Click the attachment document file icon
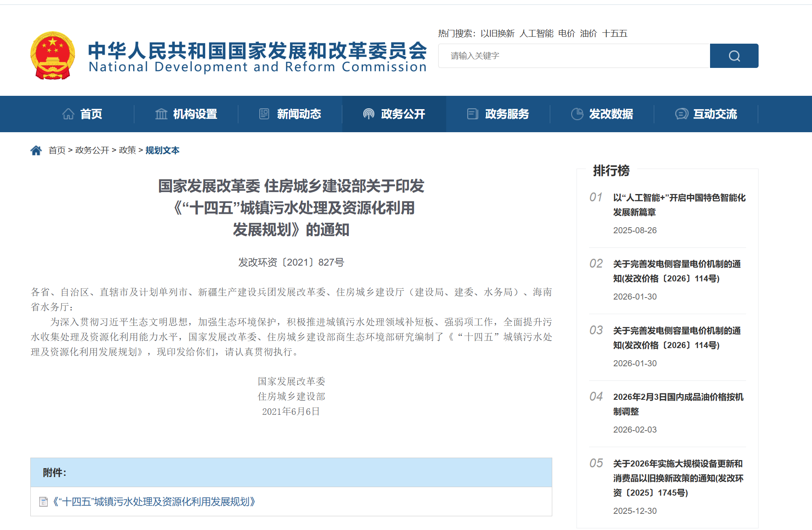Viewport: 812px width, 530px height. 43,502
